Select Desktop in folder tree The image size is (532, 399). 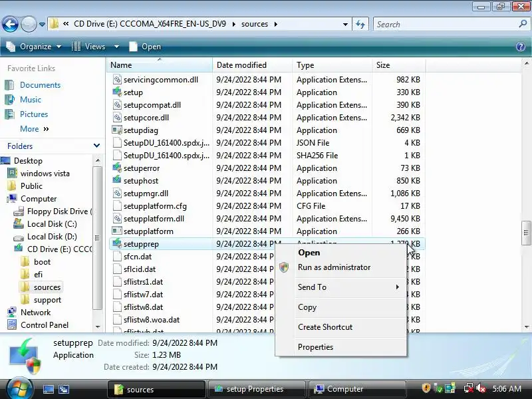point(28,161)
